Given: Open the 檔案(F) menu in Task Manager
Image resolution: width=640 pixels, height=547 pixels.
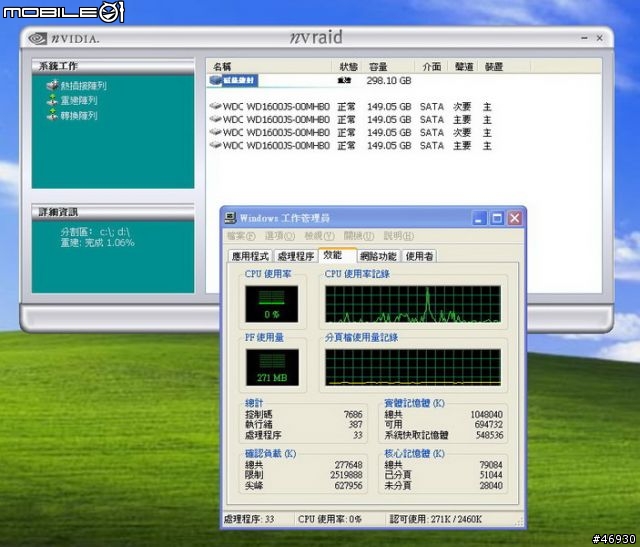Looking at the screenshot, I should point(241,236).
